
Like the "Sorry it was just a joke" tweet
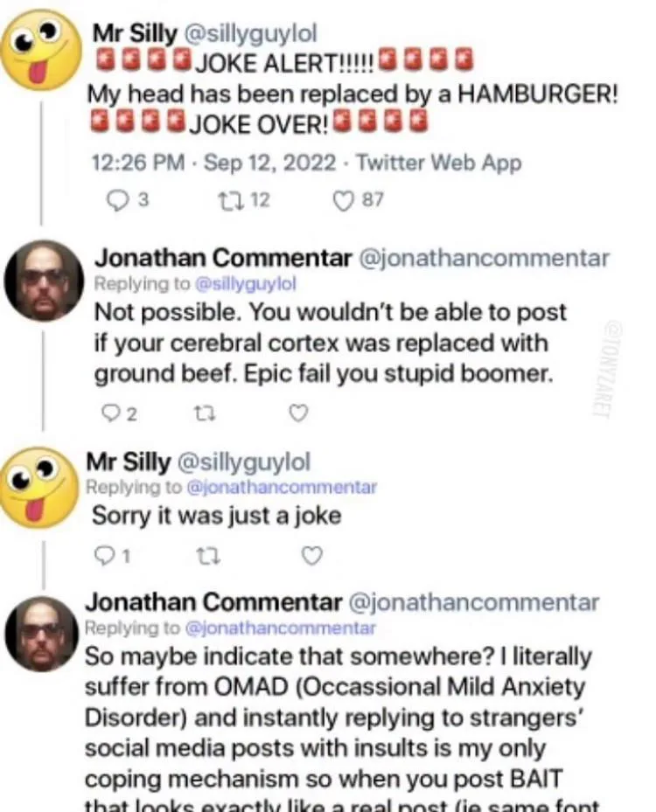coord(311,555)
